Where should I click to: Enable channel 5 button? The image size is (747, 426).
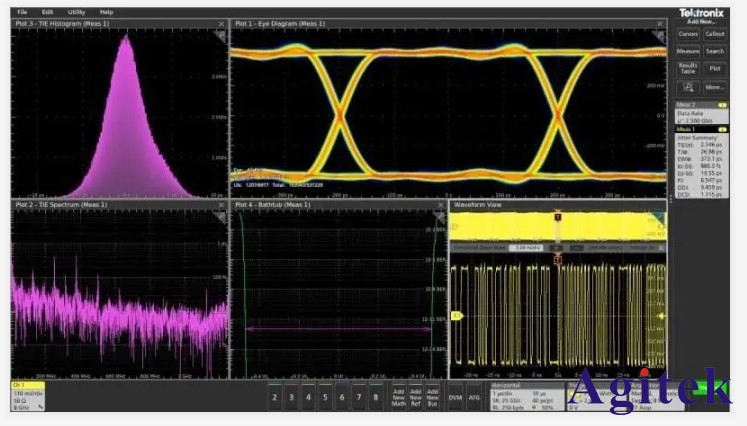pyautogui.click(x=325, y=396)
